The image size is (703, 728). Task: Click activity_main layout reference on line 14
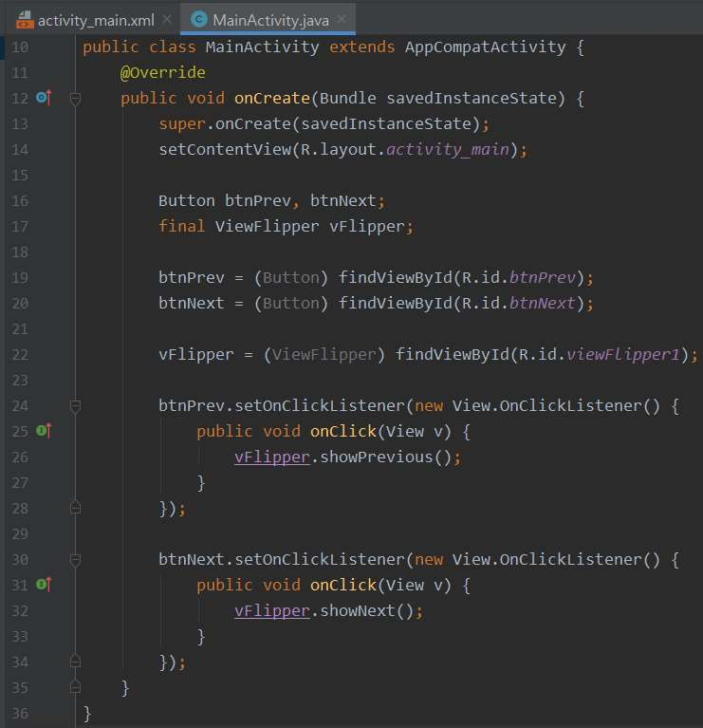tap(448, 150)
